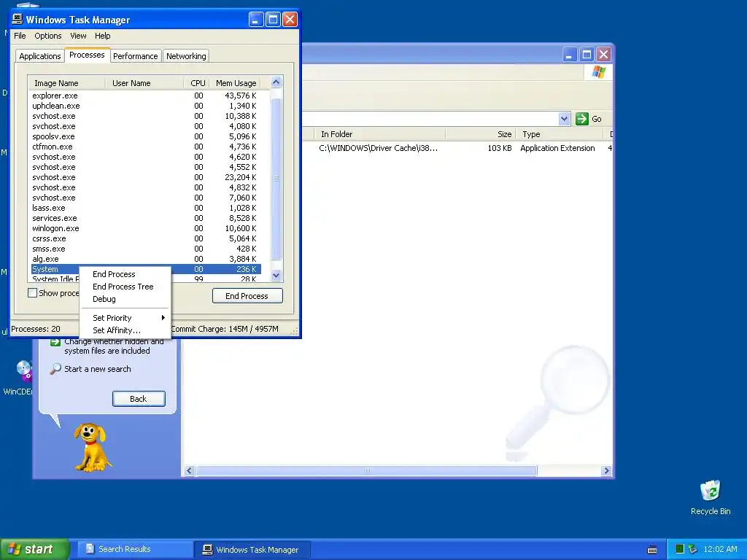Viewport: 747px width, 560px height.
Task: Sort by CPU column header
Action: point(197,83)
